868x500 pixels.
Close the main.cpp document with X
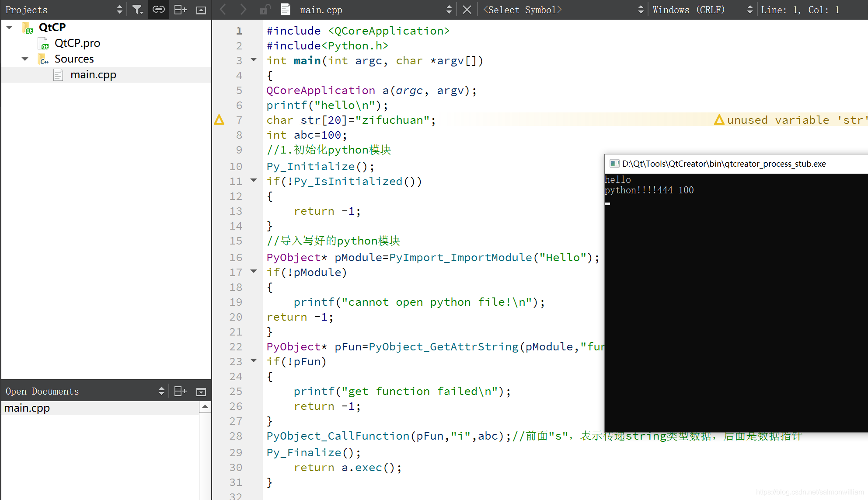coord(467,10)
